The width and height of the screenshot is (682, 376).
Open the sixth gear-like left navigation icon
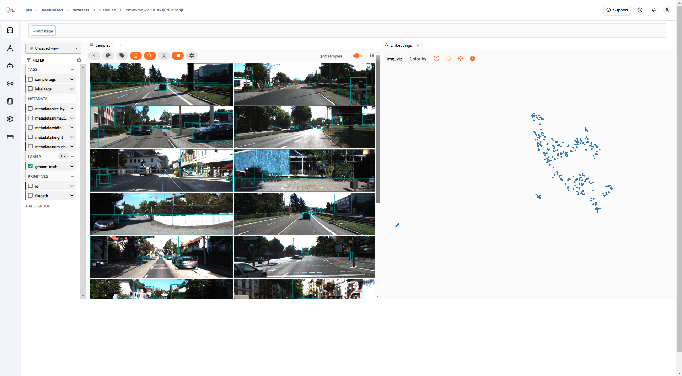point(10,119)
